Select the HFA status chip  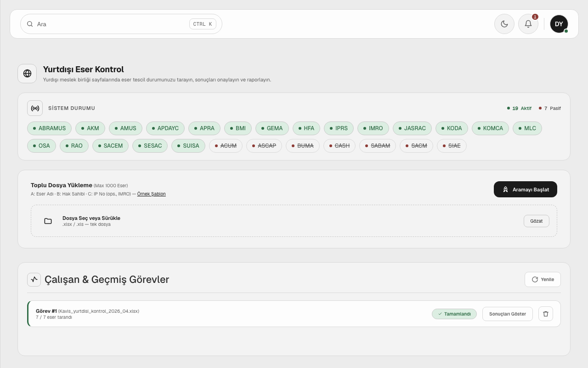point(306,128)
